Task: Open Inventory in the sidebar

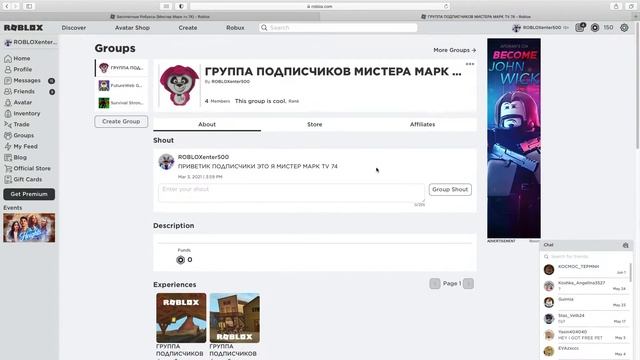Action: click(27, 113)
